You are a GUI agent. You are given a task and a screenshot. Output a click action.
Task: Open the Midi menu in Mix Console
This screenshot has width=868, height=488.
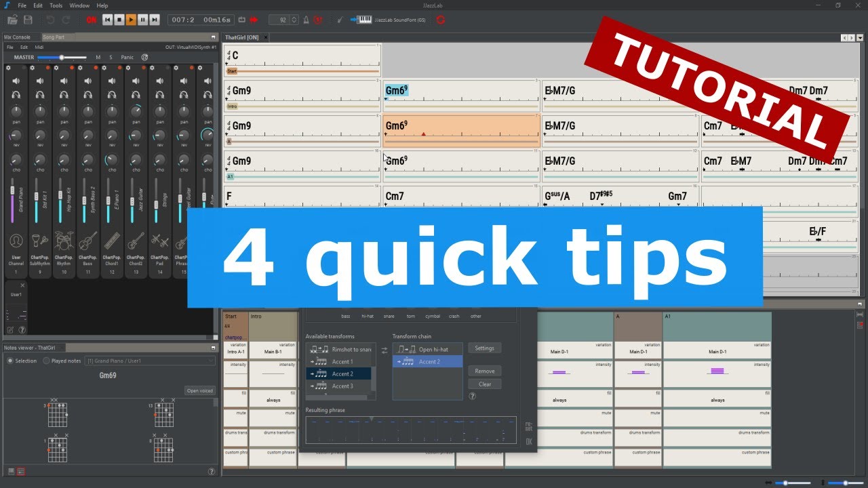[x=39, y=47]
